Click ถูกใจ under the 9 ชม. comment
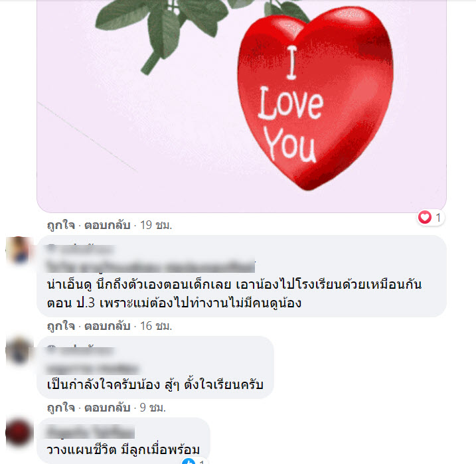Screen dimensions: 476x464 [x=61, y=408]
